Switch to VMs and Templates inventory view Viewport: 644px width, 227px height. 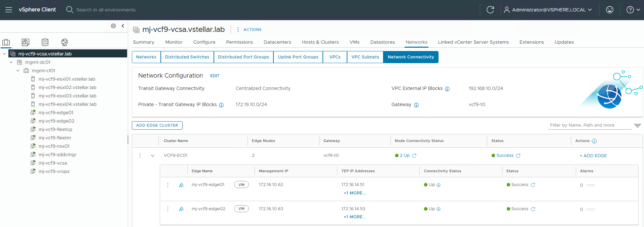pos(26,42)
